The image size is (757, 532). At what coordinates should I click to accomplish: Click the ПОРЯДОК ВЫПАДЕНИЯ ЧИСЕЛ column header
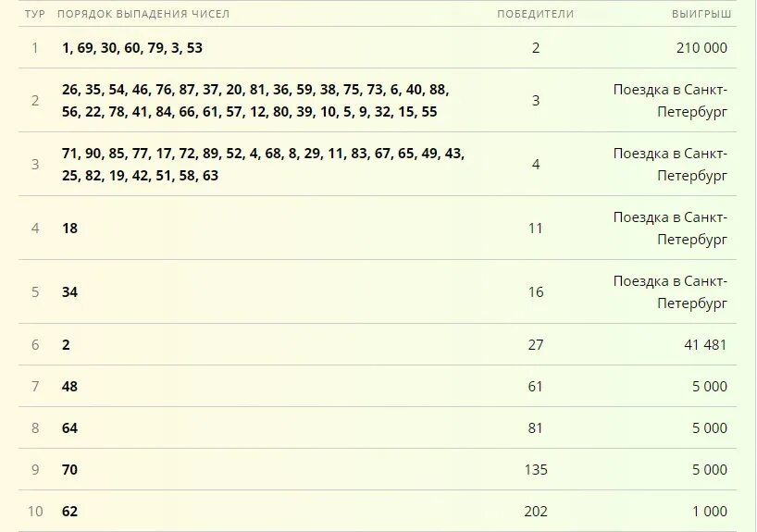[x=143, y=14]
